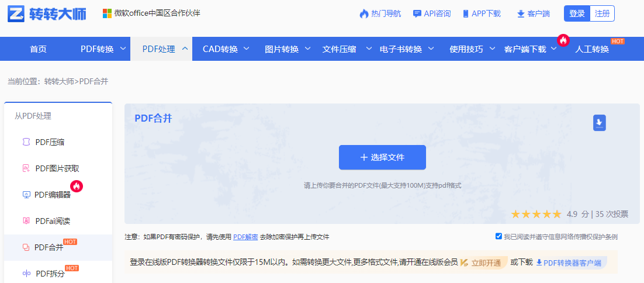Expand the 图片转换 dropdown arrow
Viewport: 644px width, 283px height.
point(307,49)
